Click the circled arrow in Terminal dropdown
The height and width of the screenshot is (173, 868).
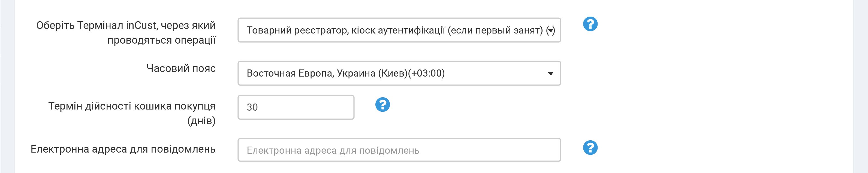[550, 31]
